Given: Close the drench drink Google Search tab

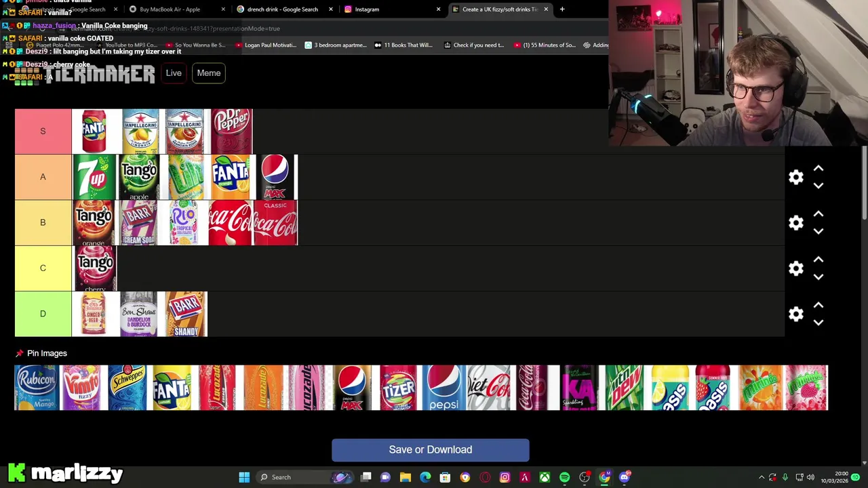Looking at the screenshot, I should point(331,9).
